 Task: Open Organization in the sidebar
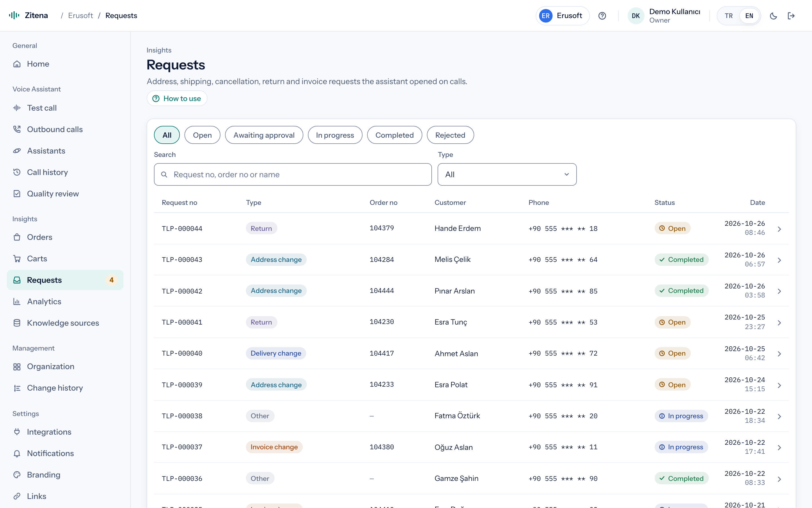pyautogui.click(x=65, y=367)
